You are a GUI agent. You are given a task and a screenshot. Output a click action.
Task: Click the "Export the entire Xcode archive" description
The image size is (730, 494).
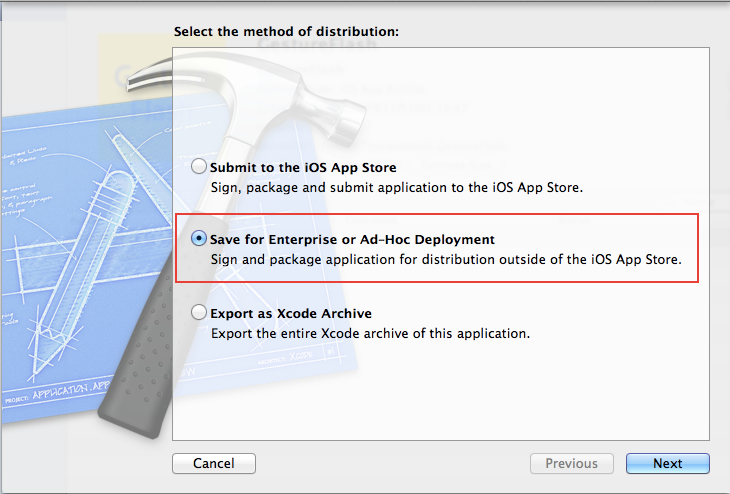click(x=369, y=332)
